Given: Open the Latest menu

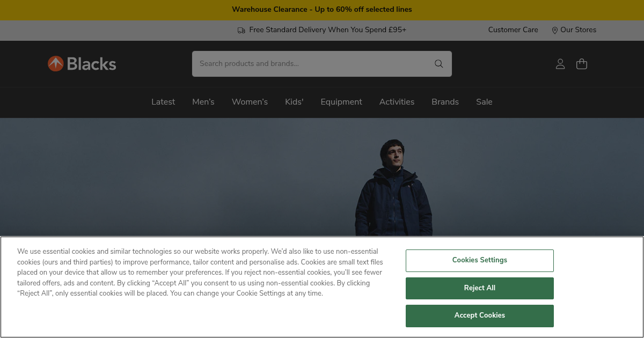Looking at the screenshot, I should click(x=163, y=102).
